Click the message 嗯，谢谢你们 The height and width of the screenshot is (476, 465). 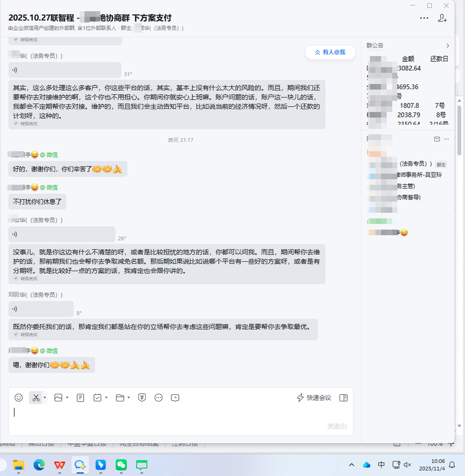tap(51, 365)
